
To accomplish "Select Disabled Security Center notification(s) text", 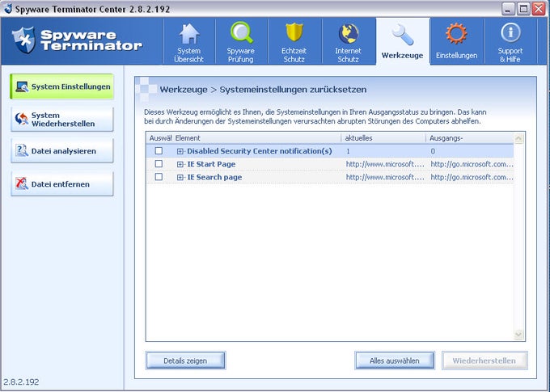I will (x=259, y=151).
